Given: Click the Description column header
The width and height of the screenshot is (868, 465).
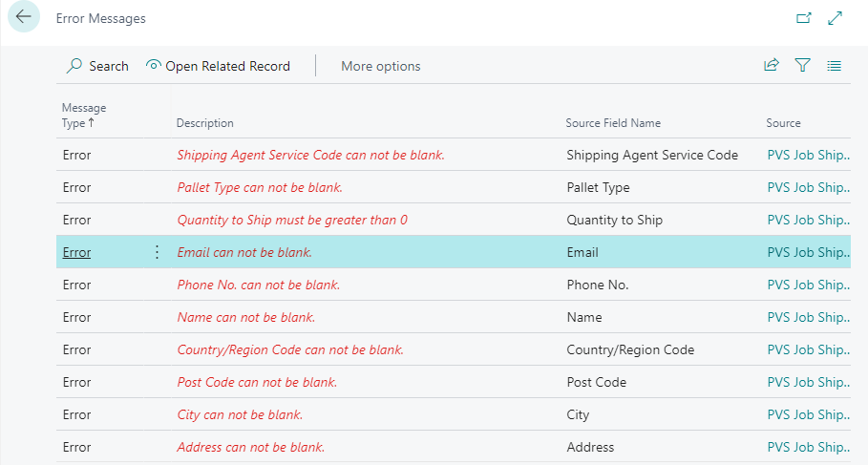Looking at the screenshot, I should point(204,123).
